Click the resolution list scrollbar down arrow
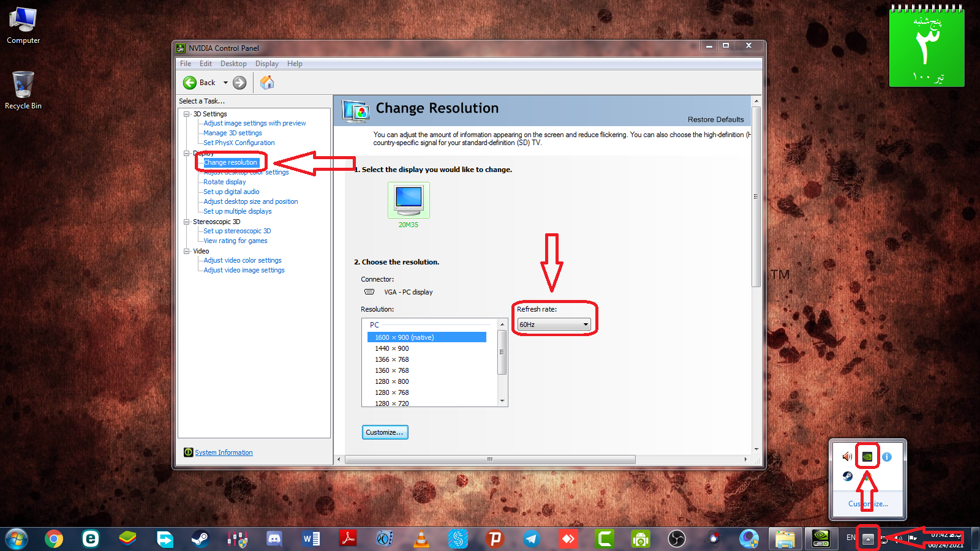The height and width of the screenshot is (551, 980). 502,401
